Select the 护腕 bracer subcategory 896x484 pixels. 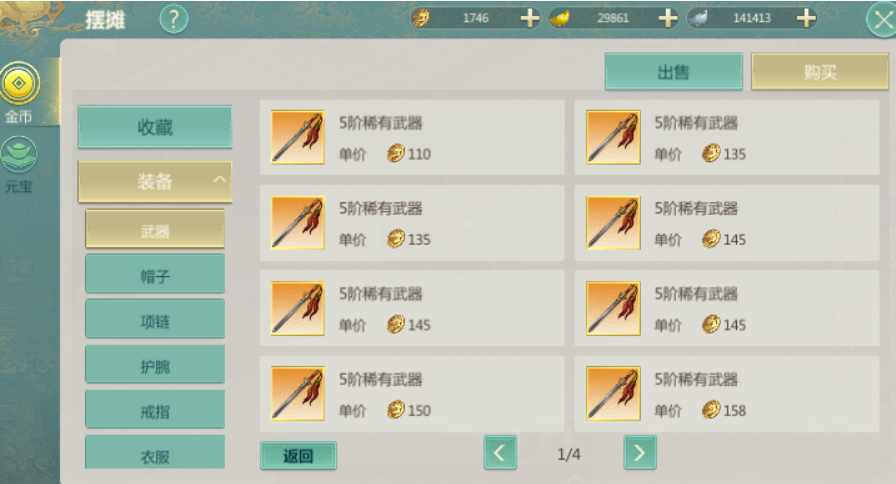tap(155, 365)
